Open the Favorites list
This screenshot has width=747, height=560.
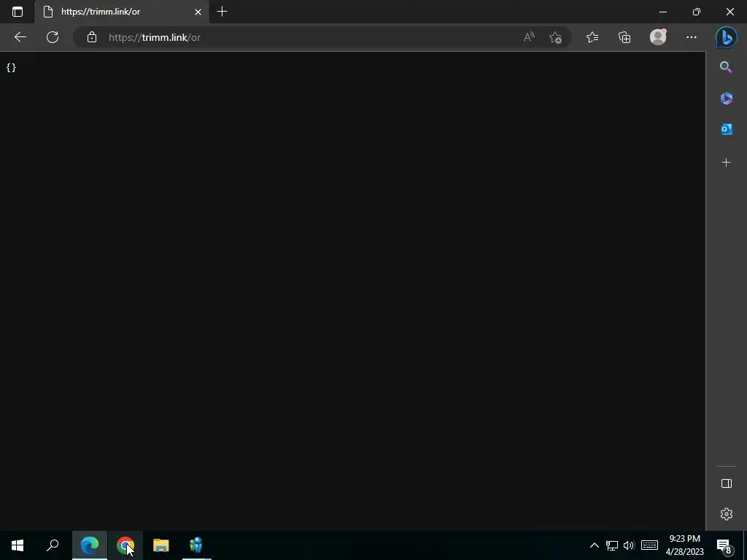(592, 37)
